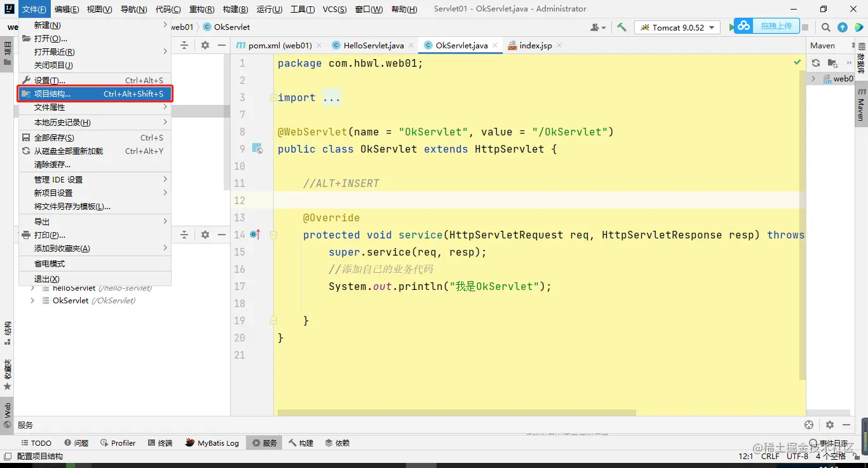The height and width of the screenshot is (468, 868).
Task: Expand OkServlet (/OkServlet) tree node
Action: tap(32, 300)
